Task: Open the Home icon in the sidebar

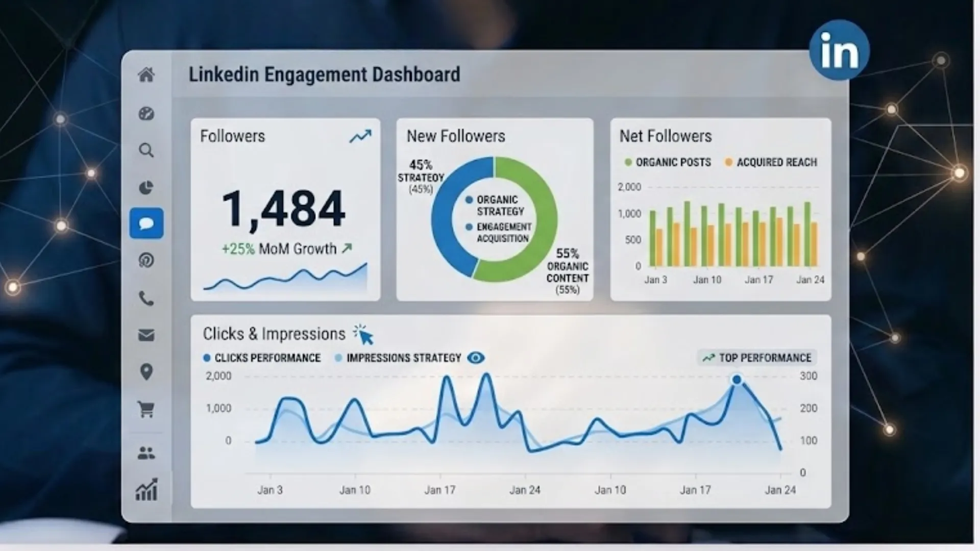Action: [x=146, y=75]
